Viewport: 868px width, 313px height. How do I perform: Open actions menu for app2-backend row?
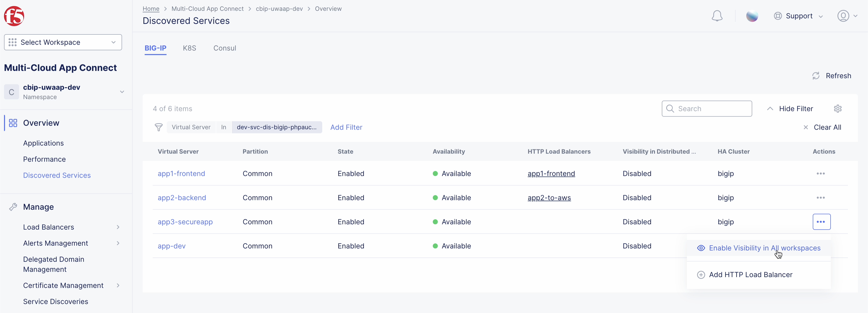821,198
